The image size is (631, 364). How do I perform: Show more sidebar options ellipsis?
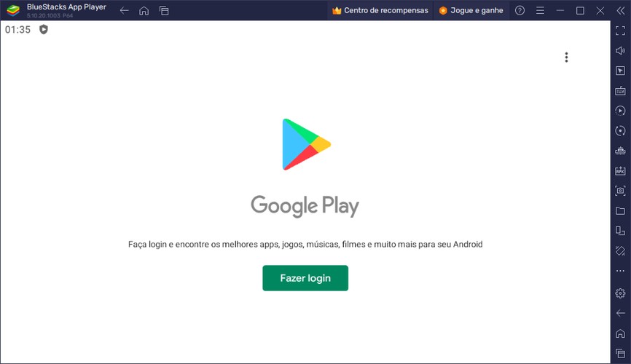tap(620, 271)
